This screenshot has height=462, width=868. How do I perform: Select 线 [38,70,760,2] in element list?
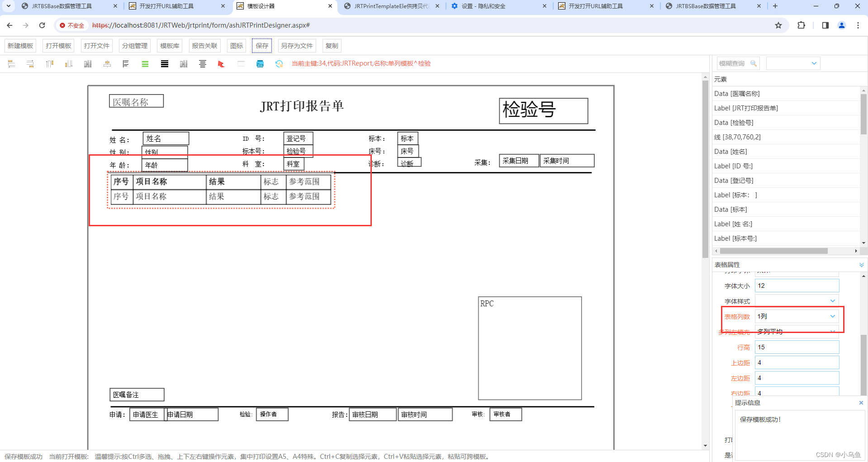[x=786, y=137]
